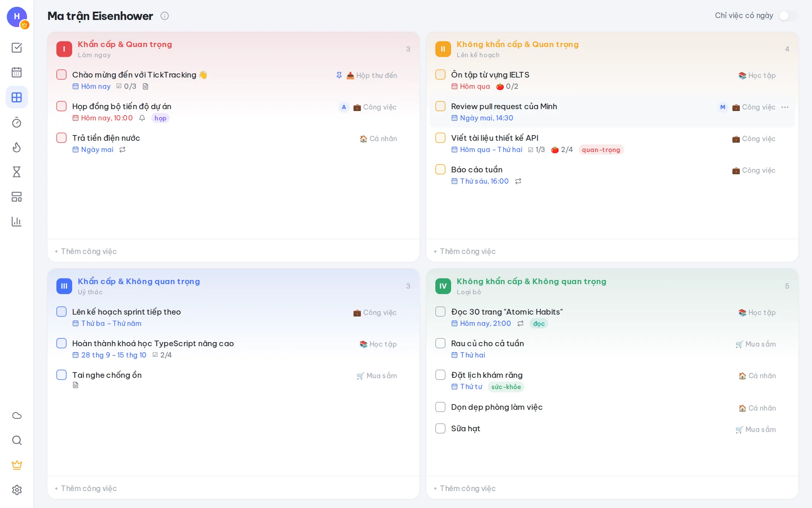Image resolution: width=812 pixels, height=508 pixels.
Task: Add a task in Không khẩn cấp & Không quan trọng quadrant
Action: click(612, 488)
